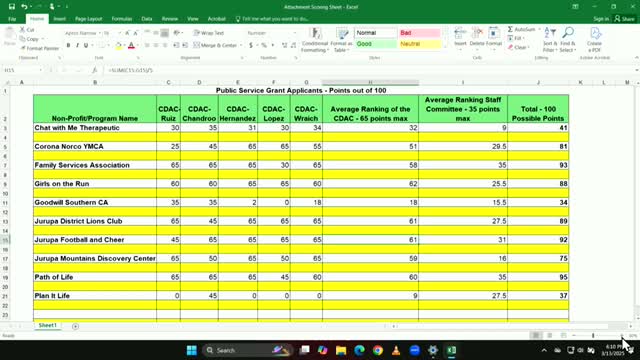Expand the Name Box dropdown
The image size is (640, 360).
pyautogui.click(x=40, y=70)
